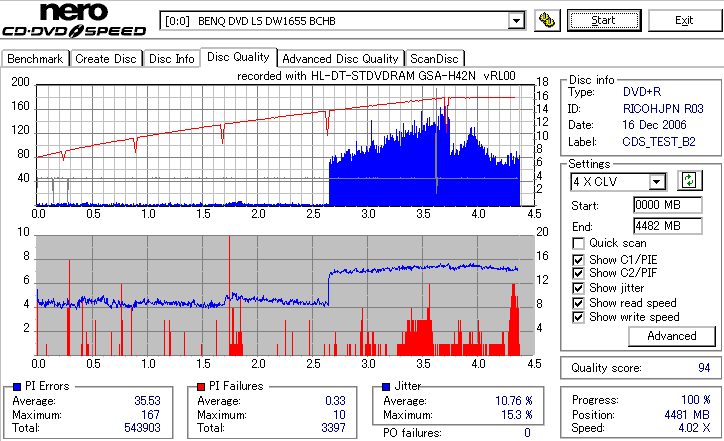
Task: Click the disc ID RICOHJPN R03
Action: 663,109
